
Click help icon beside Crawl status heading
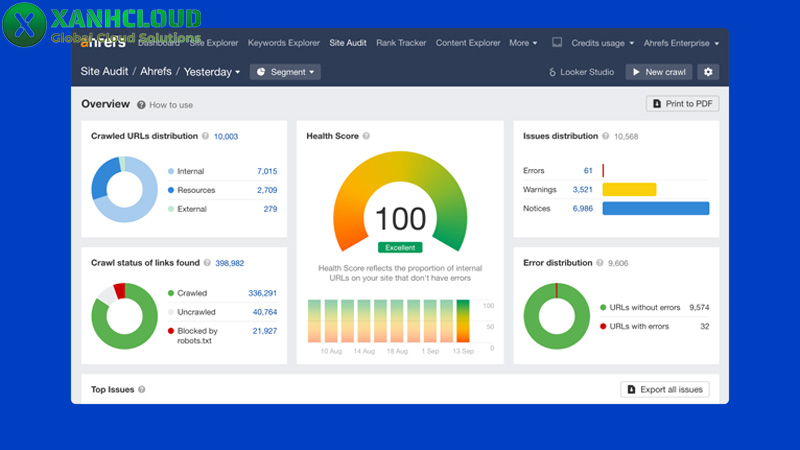207,263
